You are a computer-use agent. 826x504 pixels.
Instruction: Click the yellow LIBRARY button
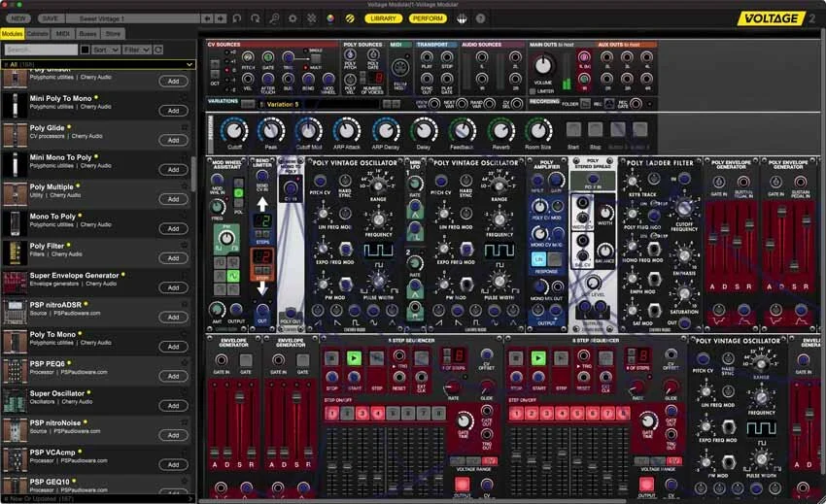point(384,18)
